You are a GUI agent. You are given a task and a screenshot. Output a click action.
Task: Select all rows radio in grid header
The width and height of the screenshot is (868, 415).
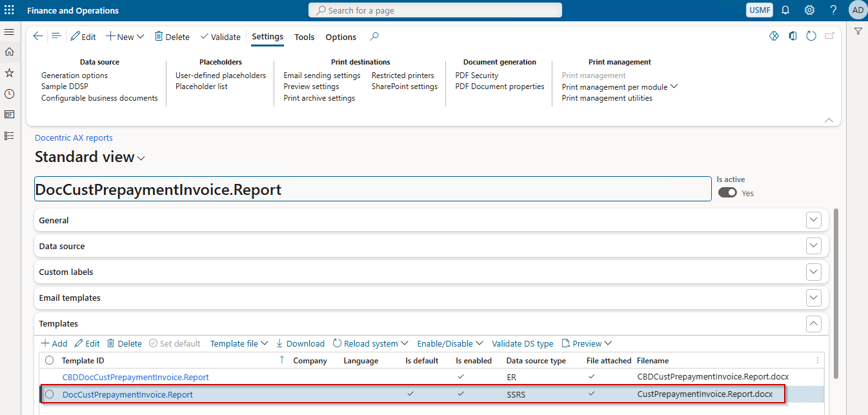pos(50,361)
